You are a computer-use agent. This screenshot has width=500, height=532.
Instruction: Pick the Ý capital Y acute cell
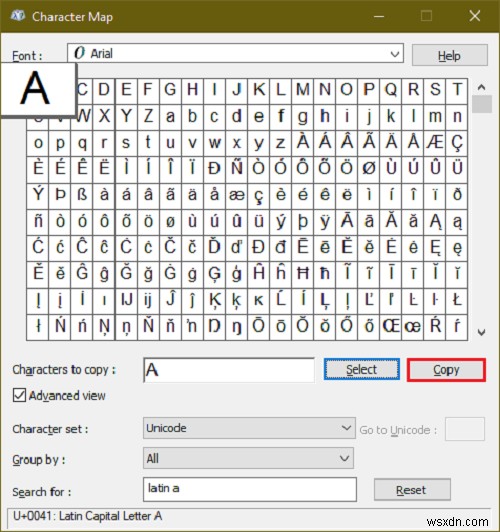click(38, 195)
